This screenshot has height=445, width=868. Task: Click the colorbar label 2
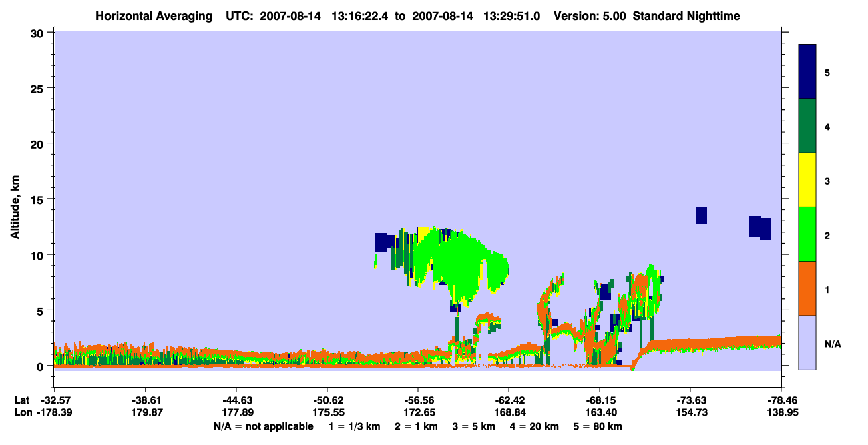[827, 235]
